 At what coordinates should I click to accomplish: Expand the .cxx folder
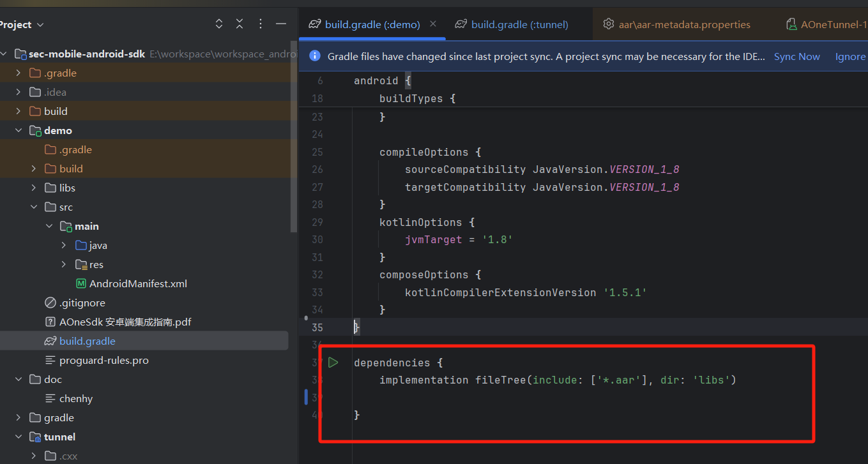pos(34,456)
